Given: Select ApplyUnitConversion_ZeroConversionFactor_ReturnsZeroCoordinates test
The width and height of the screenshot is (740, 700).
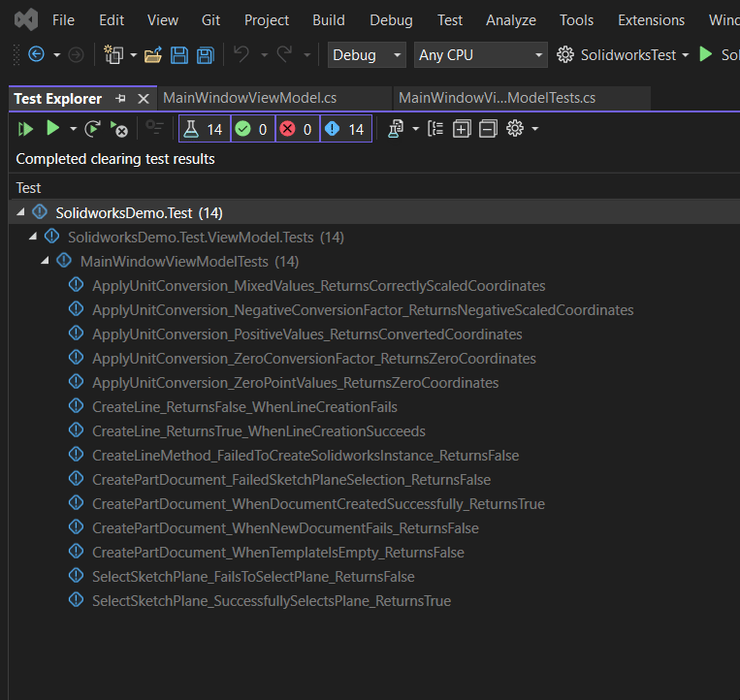Looking at the screenshot, I should pos(314,359).
